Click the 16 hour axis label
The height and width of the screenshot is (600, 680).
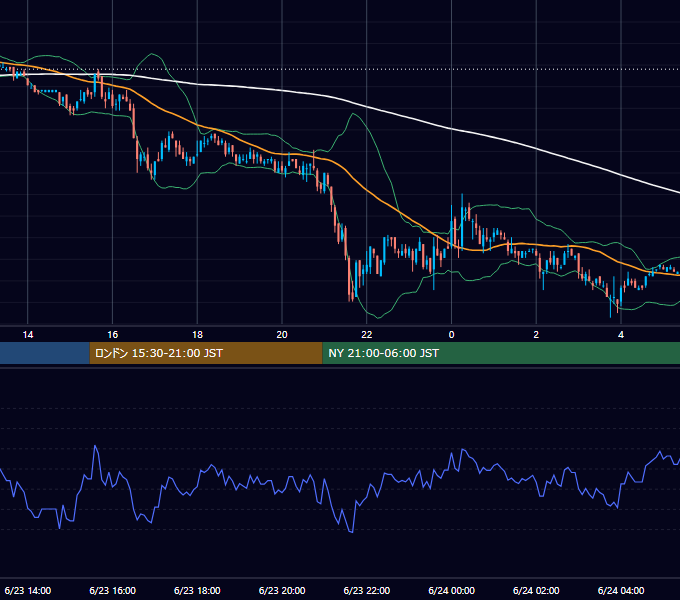[x=112, y=335]
